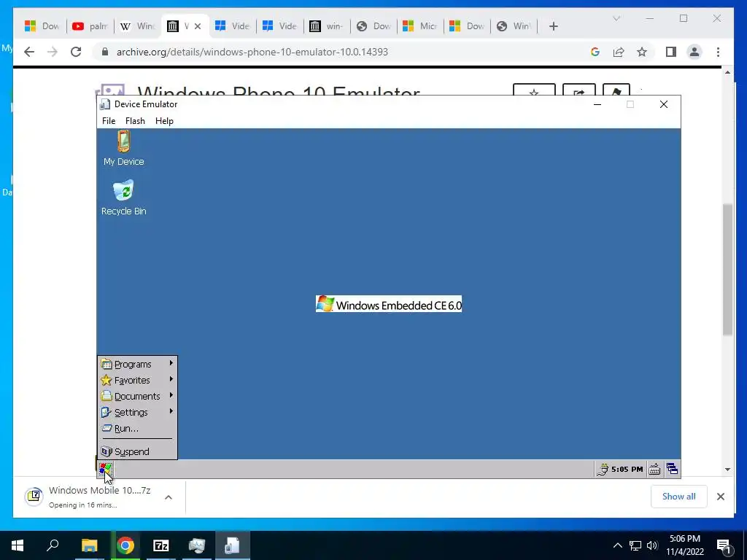Switch to the YouTube palm tab
Viewport: 747px width, 560px height.
pyautogui.click(x=90, y=26)
